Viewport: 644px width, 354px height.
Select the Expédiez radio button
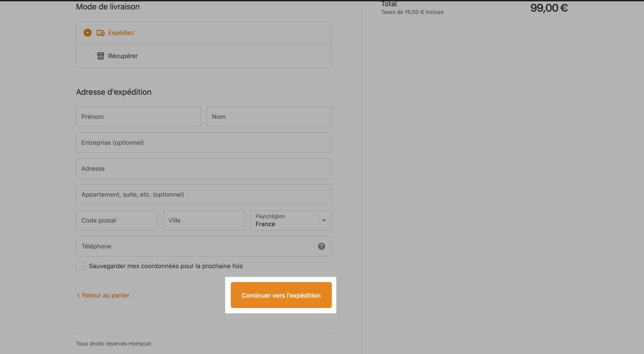click(x=87, y=33)
